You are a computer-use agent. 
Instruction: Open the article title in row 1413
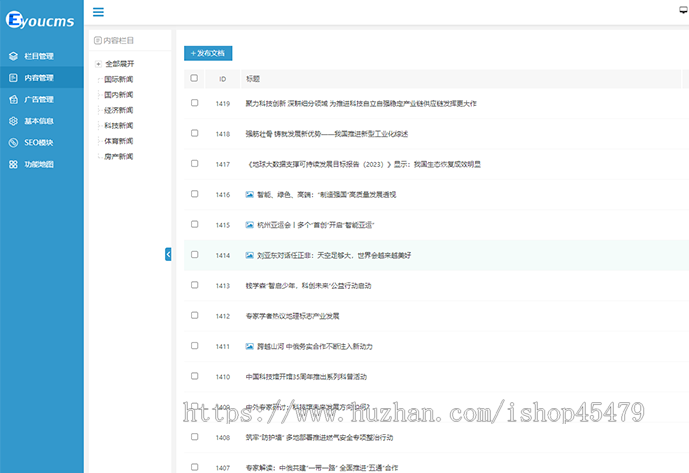tap(308, 286)
